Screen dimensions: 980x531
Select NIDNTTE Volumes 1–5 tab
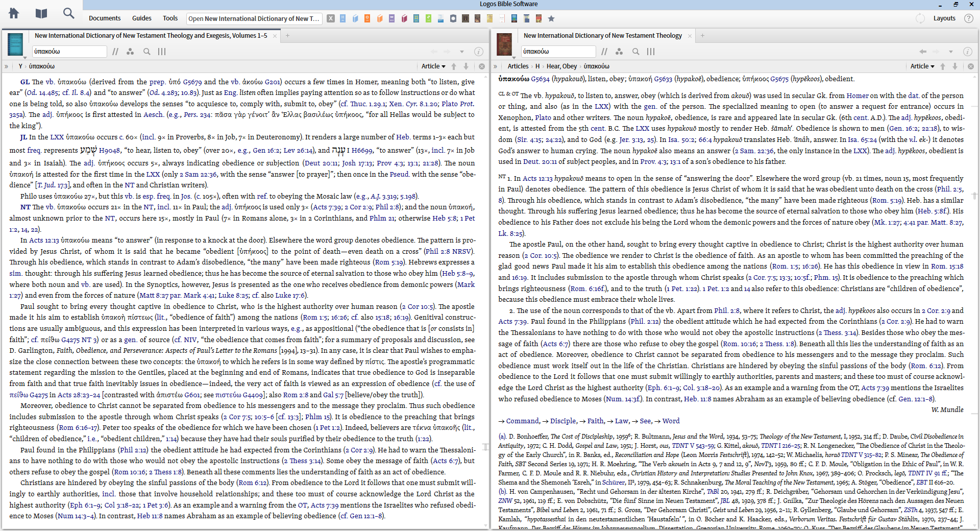tap(151, 36)
